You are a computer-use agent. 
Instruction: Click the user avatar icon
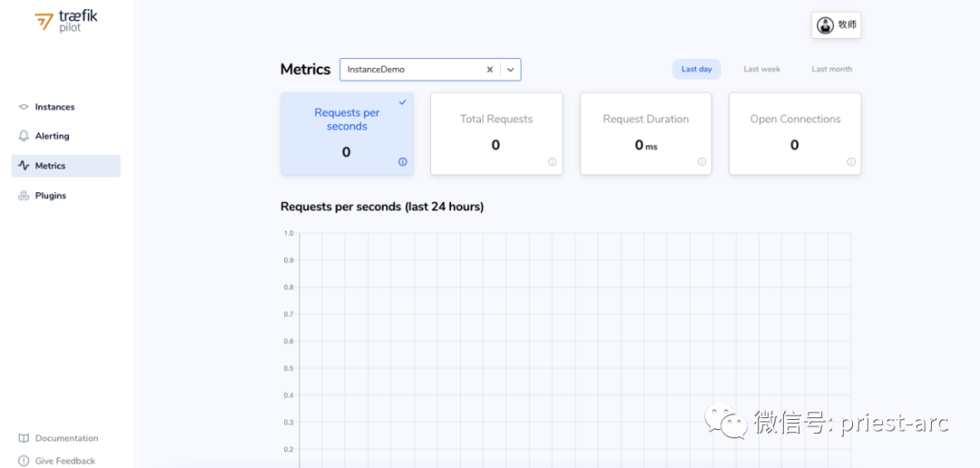click(825, 25)
